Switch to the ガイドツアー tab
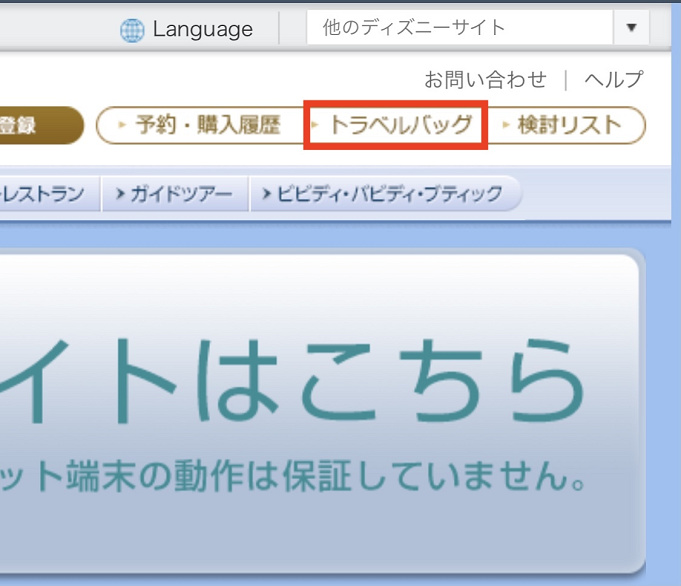Screen dimensions: 681x586 (175, 194)
